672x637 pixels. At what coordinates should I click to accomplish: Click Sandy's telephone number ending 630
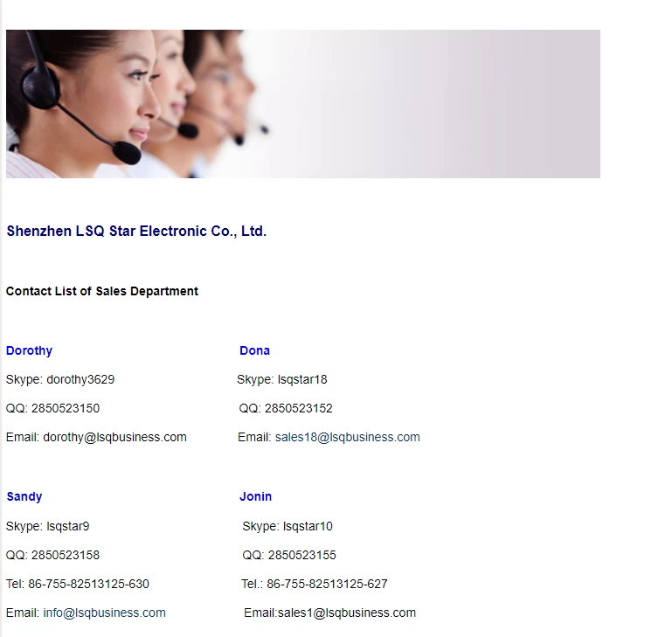(89, 584)
